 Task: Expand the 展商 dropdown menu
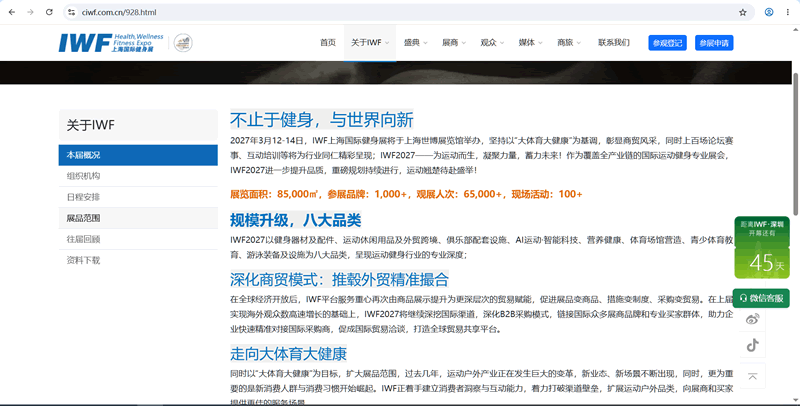(454, 43)
